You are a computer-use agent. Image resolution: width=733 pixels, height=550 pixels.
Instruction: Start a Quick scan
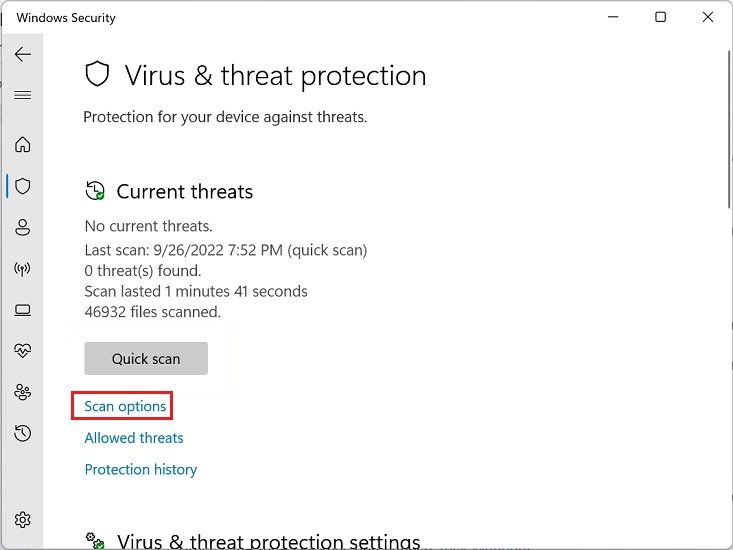[146, 359]
